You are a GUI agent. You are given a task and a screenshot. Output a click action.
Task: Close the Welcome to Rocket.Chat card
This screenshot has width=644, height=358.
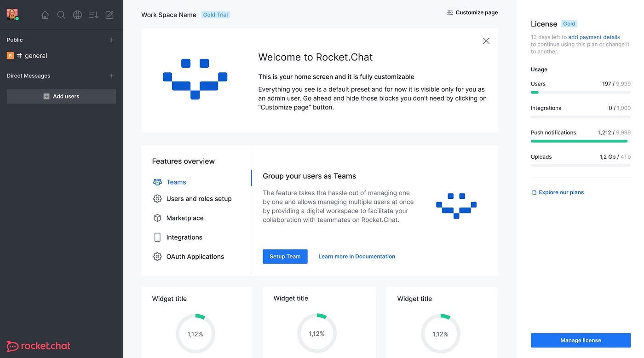tap(486, 41)
